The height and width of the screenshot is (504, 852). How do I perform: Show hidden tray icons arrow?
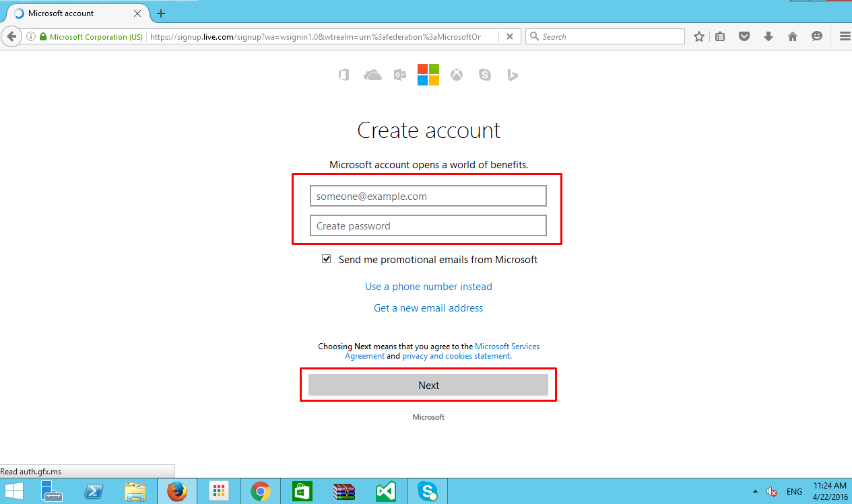(x=754, y=492)
